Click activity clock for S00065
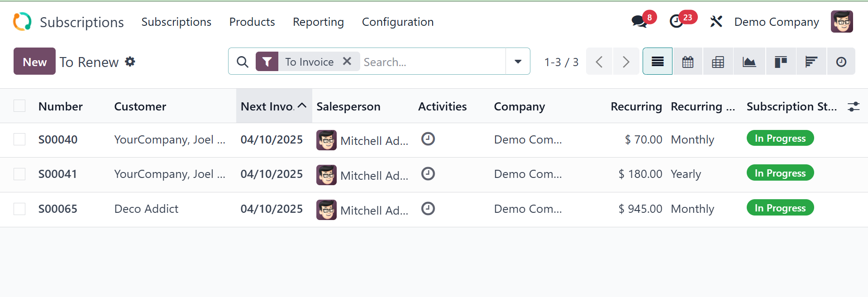Screen dimensions: 868x297 coord(428,208)
